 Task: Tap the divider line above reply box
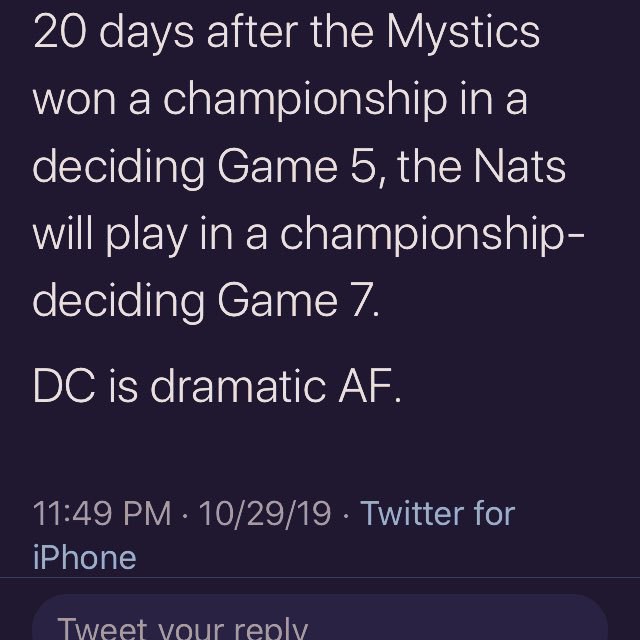pos(320,578)
